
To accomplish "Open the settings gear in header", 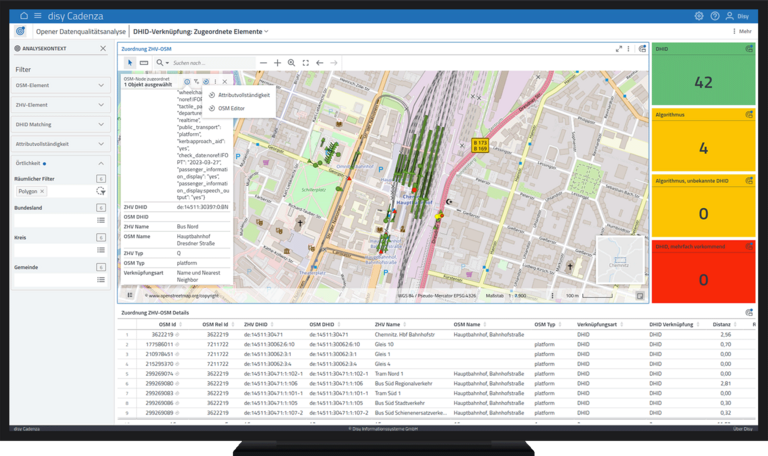I will coord(699,16).
